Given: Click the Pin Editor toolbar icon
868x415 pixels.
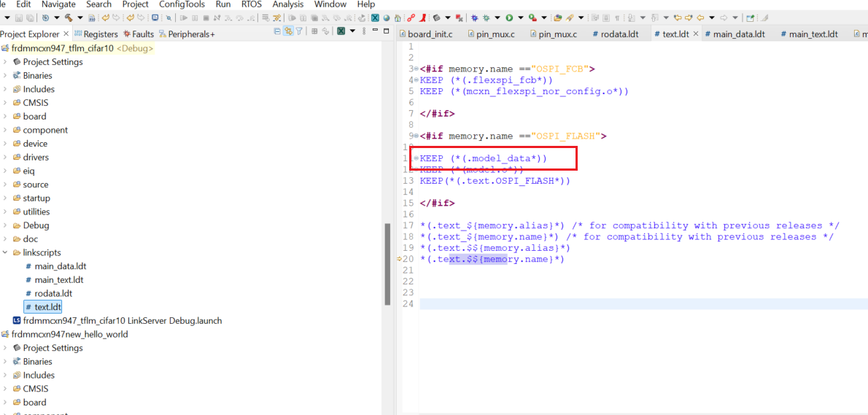Looking at the screenshot, I should (750, 18).
